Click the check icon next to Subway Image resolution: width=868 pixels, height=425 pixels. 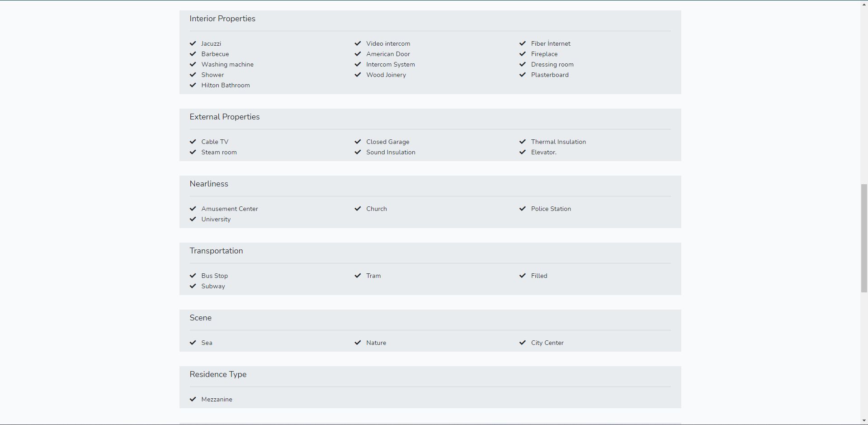193,286
